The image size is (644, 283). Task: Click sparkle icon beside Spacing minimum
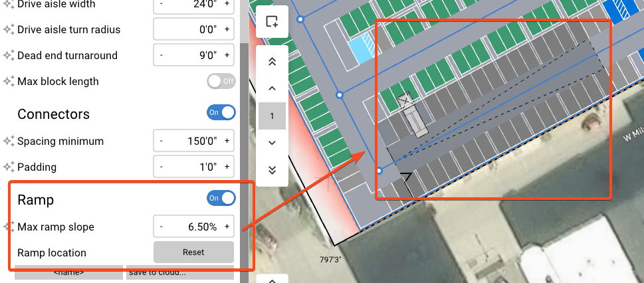pos(8,141)
